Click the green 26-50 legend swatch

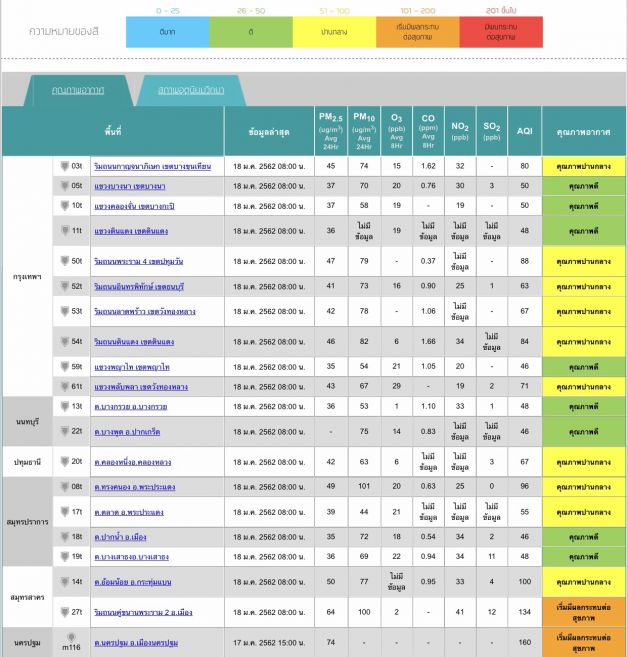point(251,32)
